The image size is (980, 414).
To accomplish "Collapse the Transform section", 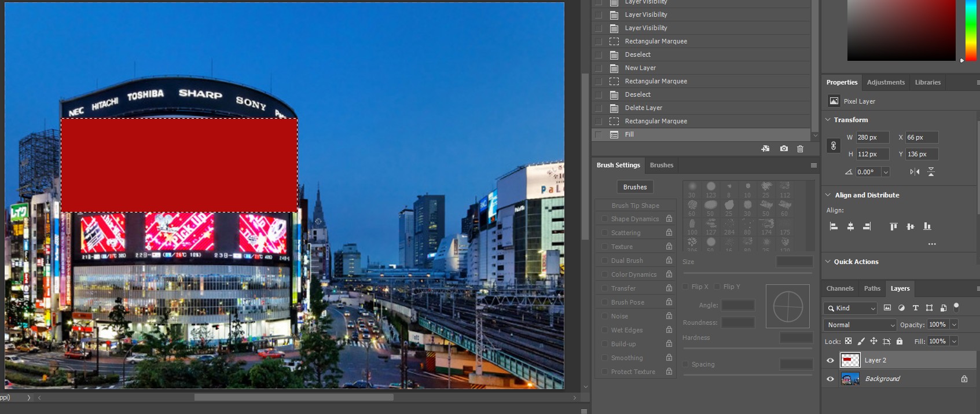I will [x=828, y=120].
